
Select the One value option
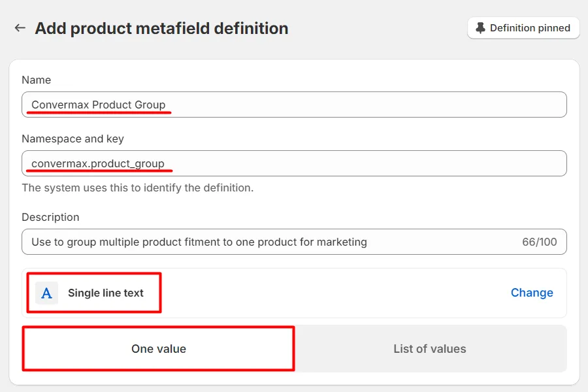click(x=159, y=349)
